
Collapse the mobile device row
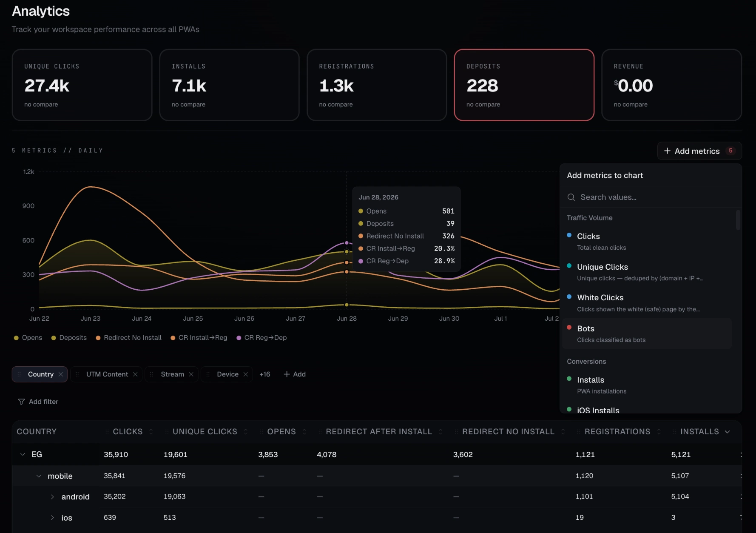[39, 476]
